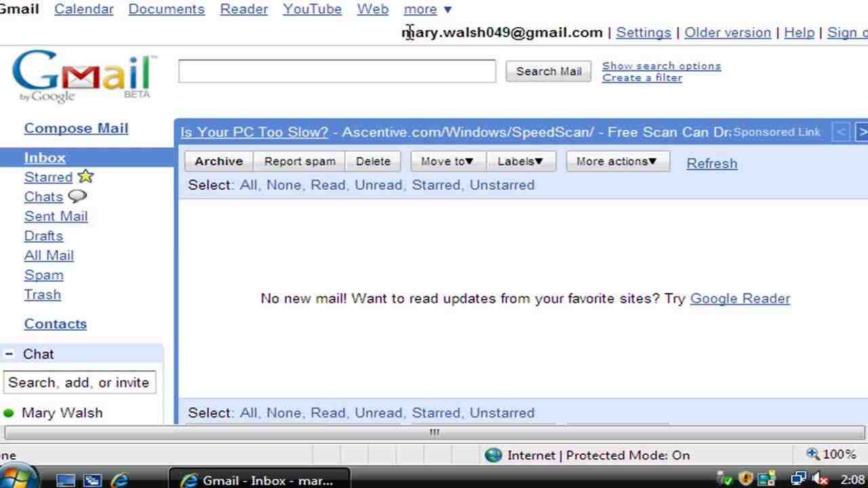Click Show search options

pyautogui.click(x=661, y=66)
